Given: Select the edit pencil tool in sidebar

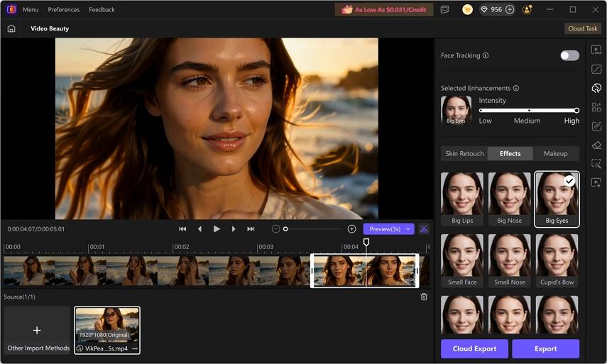Looking at the screenshot, I should coord(596,126).
